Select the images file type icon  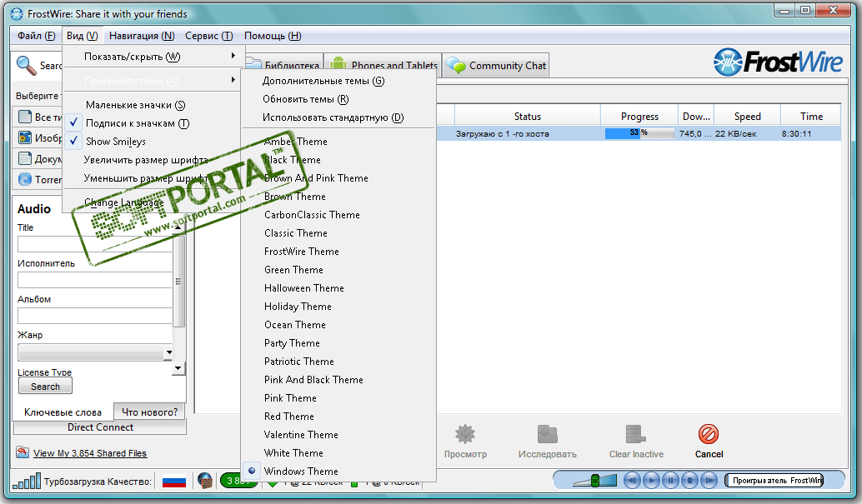(25, 137)
